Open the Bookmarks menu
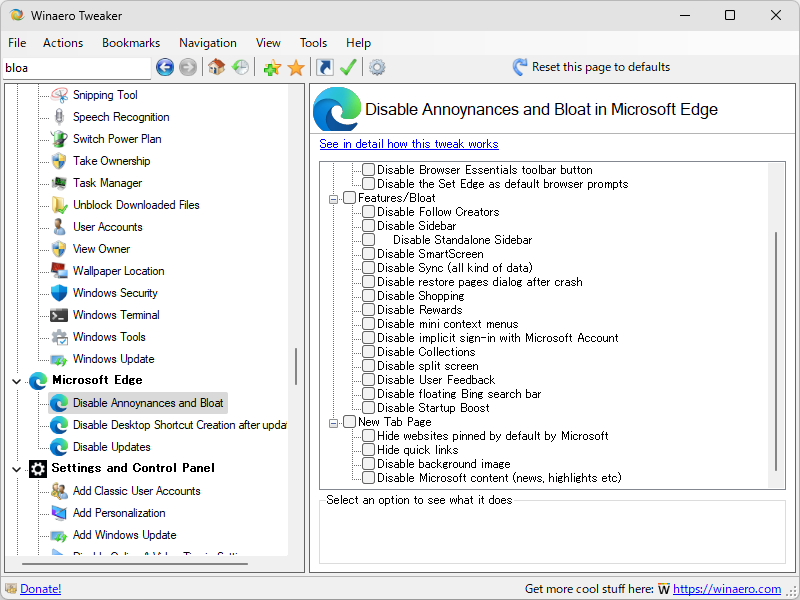The image size is (800, 600). pyautogui.click(x=130, y=43)
